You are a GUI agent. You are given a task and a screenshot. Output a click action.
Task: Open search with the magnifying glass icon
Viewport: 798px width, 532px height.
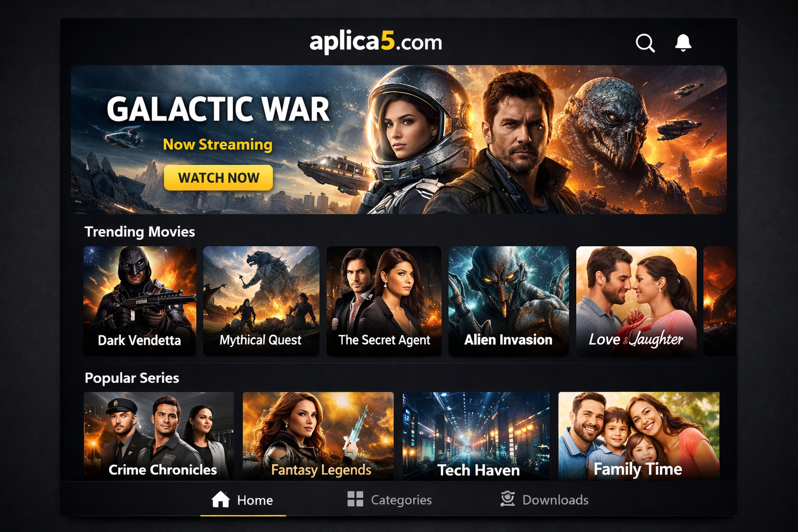(x=645, y=43)
